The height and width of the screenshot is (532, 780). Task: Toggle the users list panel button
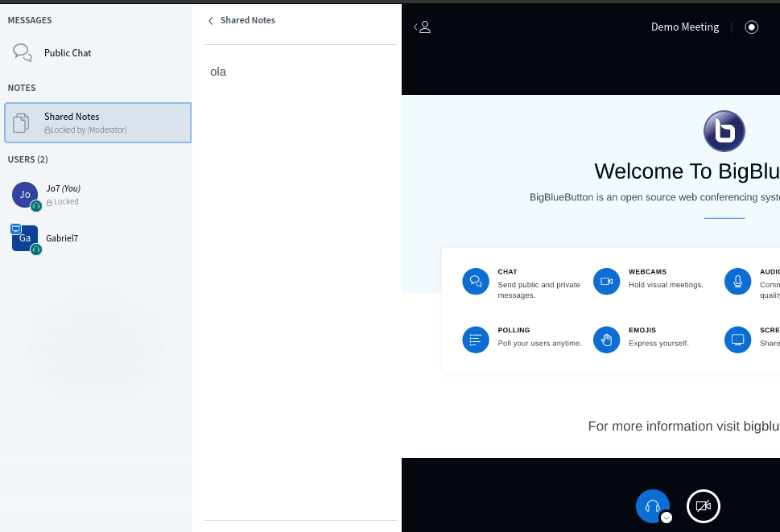point(423,27)
